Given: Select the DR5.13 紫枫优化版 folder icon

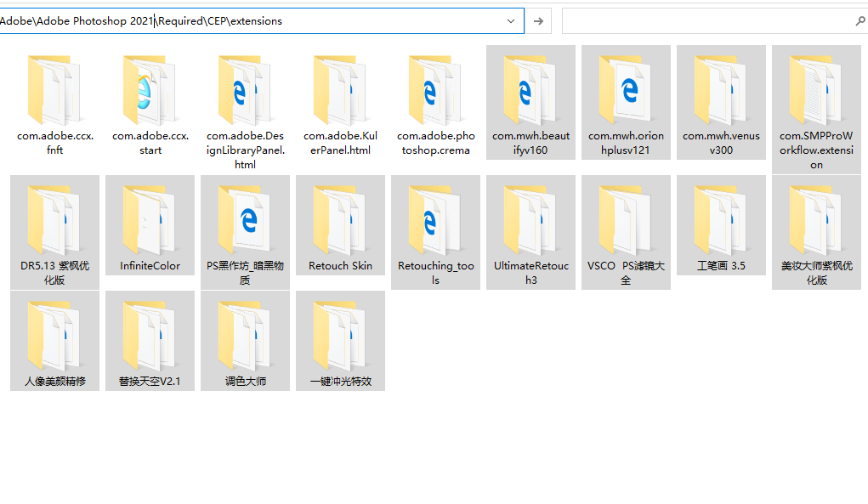Looking at the screenshot, I should coord(54,220).
